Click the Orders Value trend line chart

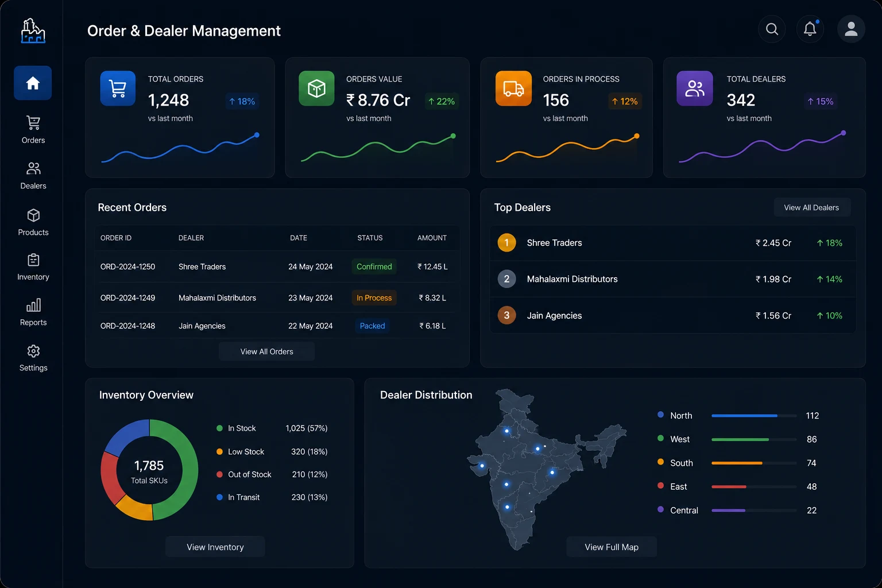(x=378, y=149)
